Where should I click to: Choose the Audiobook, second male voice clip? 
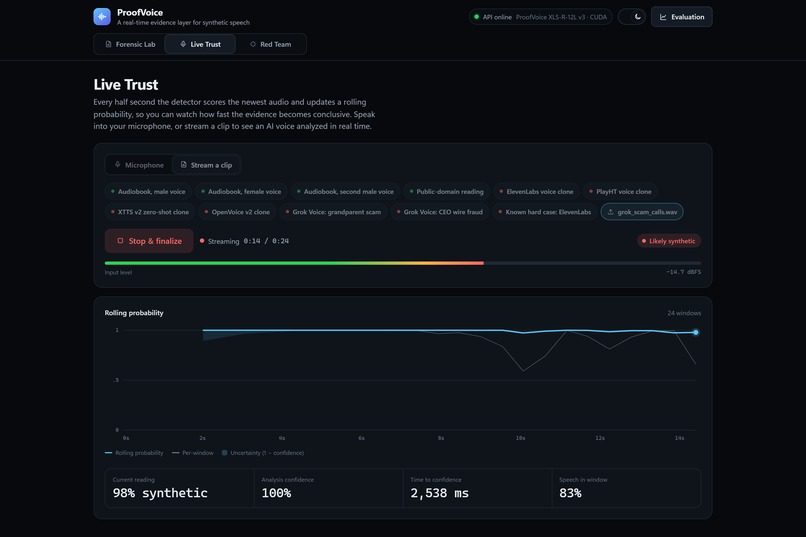pyautogui.click(x=345, y=192)
